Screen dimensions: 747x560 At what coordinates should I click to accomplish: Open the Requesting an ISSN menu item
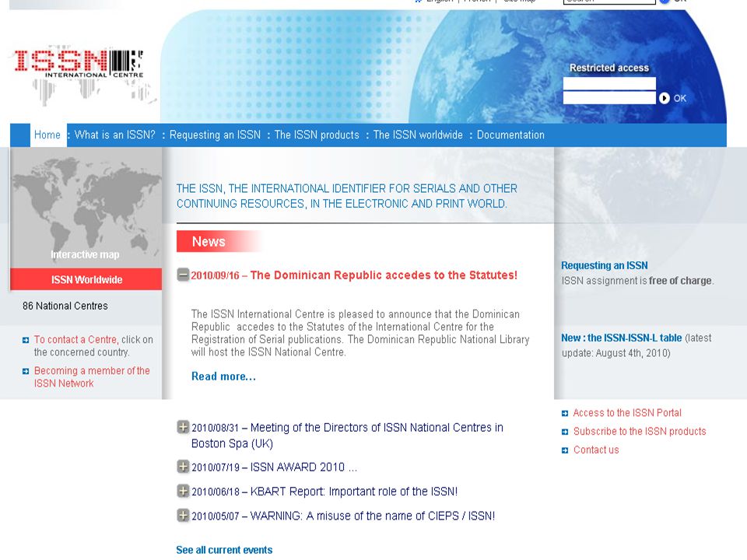[x=215, y=135]
